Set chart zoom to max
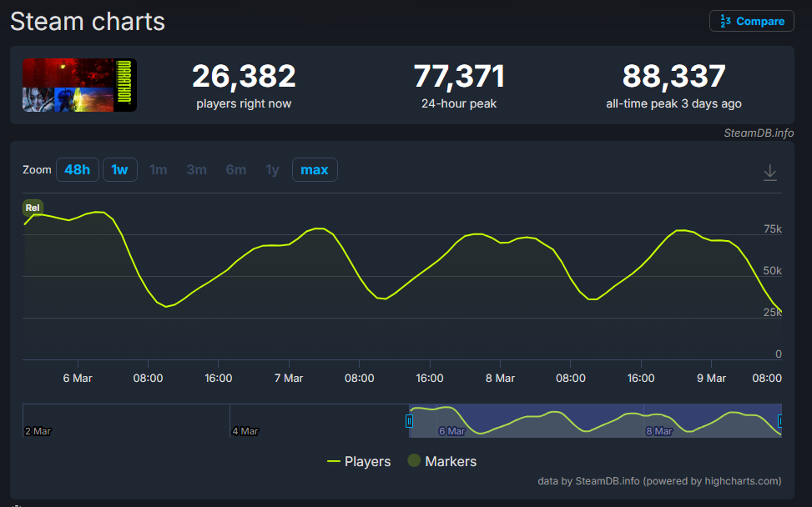 [x=315, y=169]
